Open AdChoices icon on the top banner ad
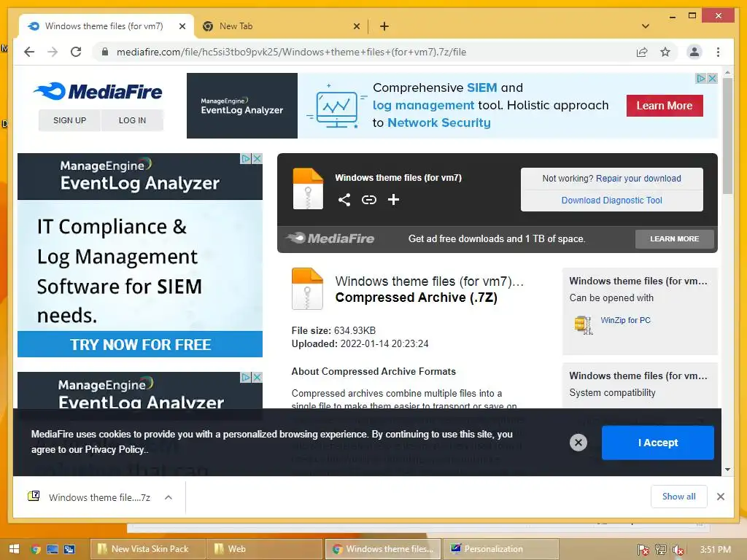The image size is (747, 560). 701,78
